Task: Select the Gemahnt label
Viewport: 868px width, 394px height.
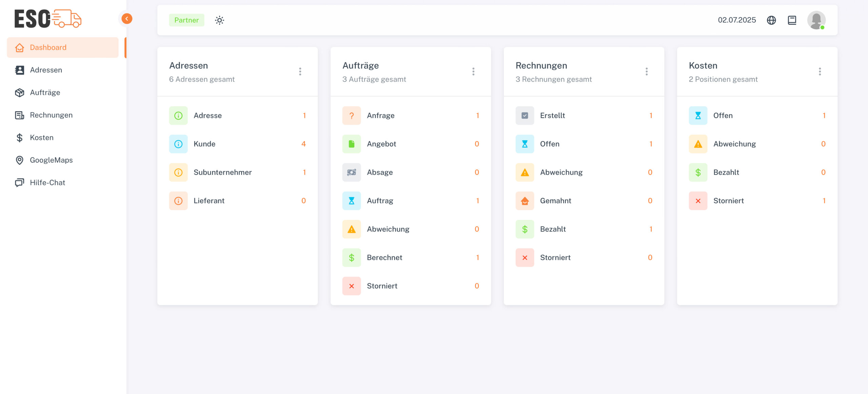Action: click(x=556, y=201)
